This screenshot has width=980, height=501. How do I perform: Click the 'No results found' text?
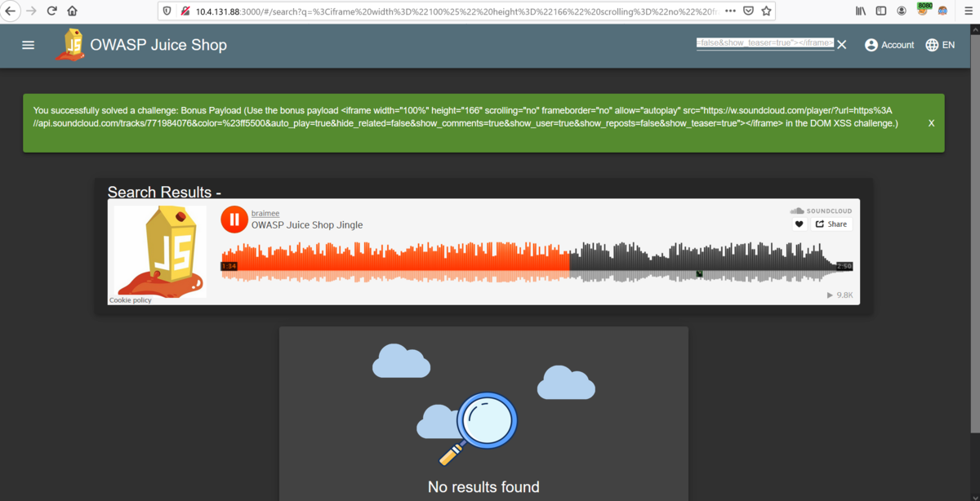click(483, 487)
